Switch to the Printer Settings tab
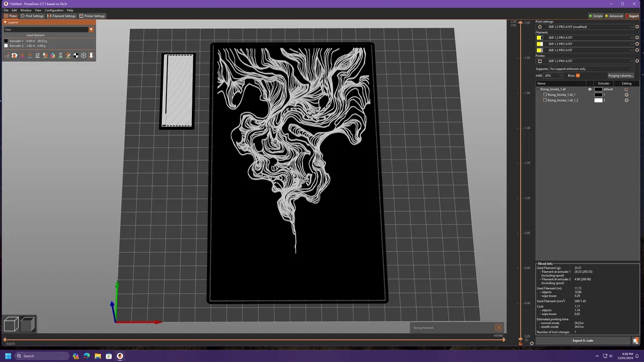644x362 pixels. click(x=92, y=16)
